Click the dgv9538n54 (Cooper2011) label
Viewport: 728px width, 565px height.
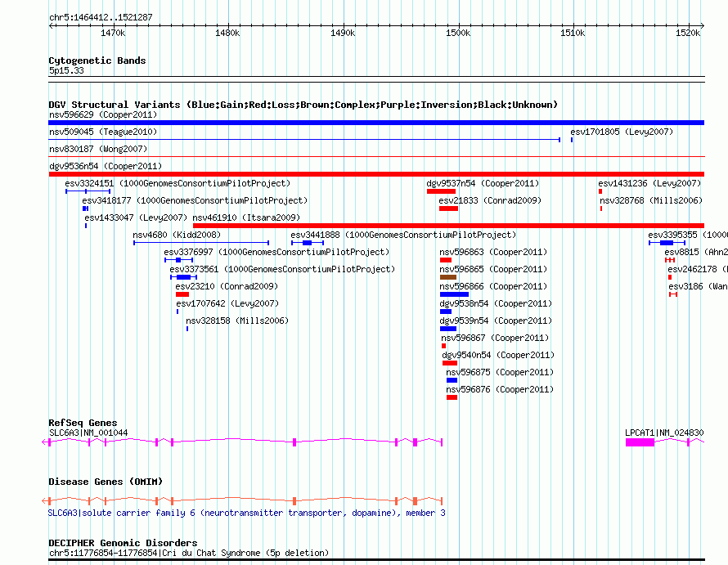tap(496, 303)
